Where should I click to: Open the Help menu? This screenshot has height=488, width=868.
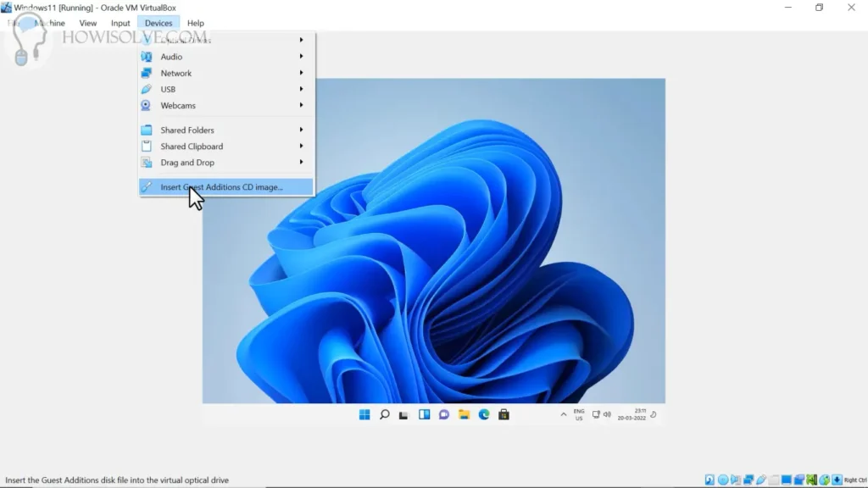click(x=196, y=23)
